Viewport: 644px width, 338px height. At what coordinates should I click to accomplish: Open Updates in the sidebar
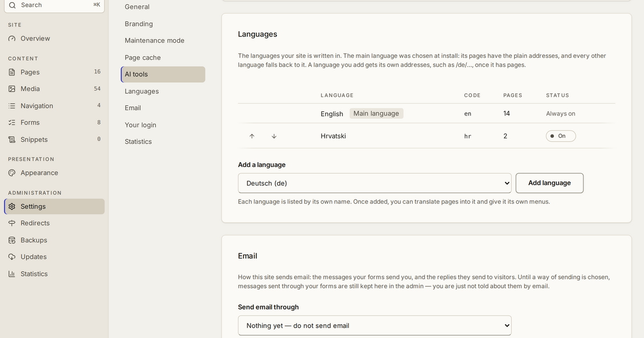tap(54, 257)
